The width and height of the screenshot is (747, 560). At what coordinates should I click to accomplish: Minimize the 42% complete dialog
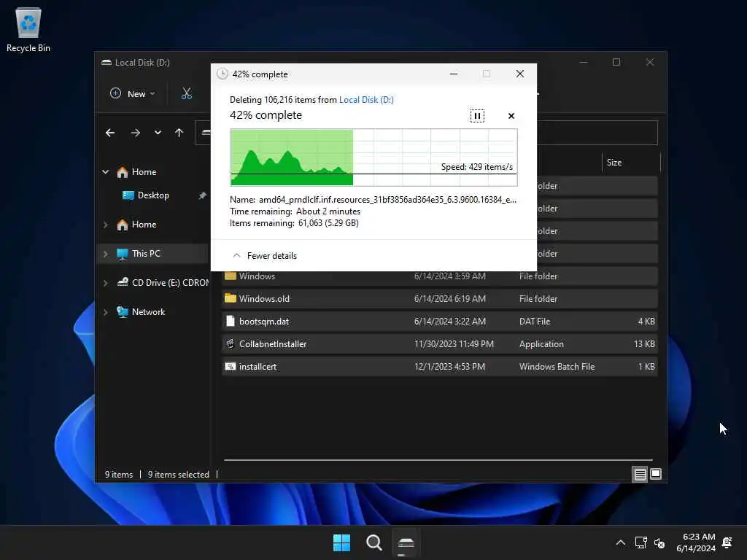pos(454,74)
